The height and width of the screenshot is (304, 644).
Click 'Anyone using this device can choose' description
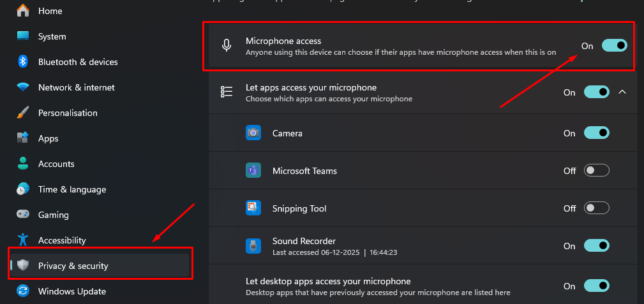pyautogui.click(x=401, y=52)
